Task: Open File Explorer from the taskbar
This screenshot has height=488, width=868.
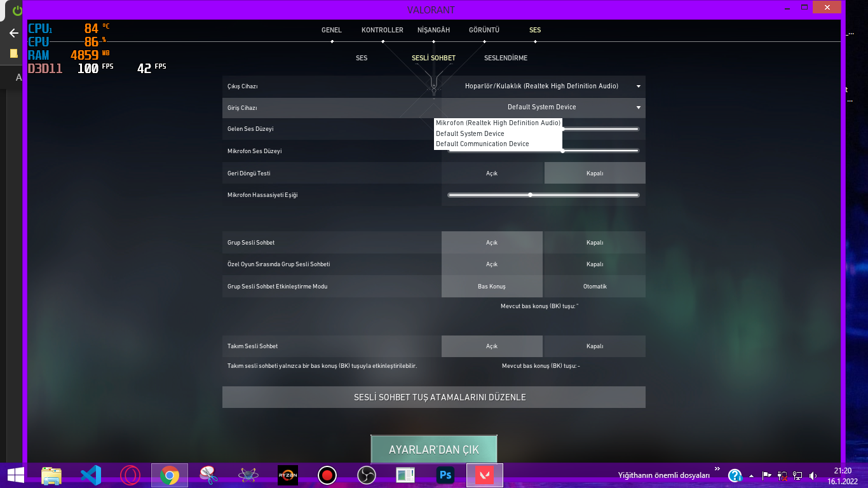Action: (51, 475)
